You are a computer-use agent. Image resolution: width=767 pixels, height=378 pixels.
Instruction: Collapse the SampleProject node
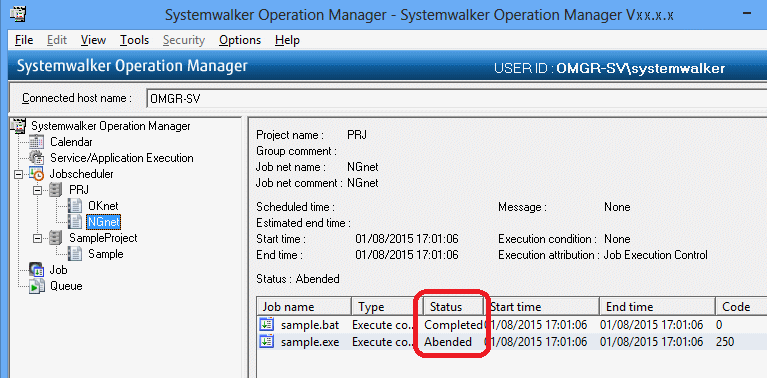[37, 238]
